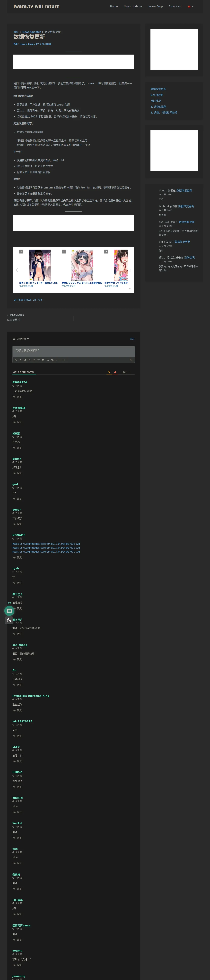Click first emoji svg URL in NONAME's comment
Screen dimensions: 210x980
coord(46,544)
